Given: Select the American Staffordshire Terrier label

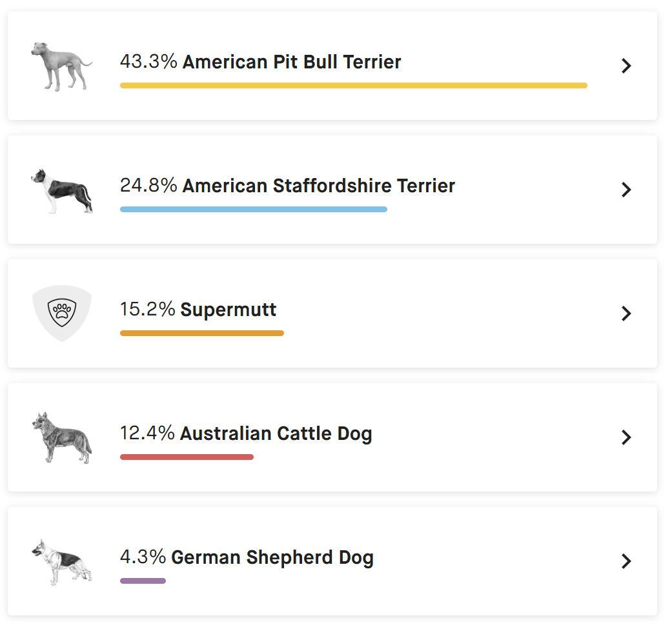Looking at the screenshot, I should [318, 185].
